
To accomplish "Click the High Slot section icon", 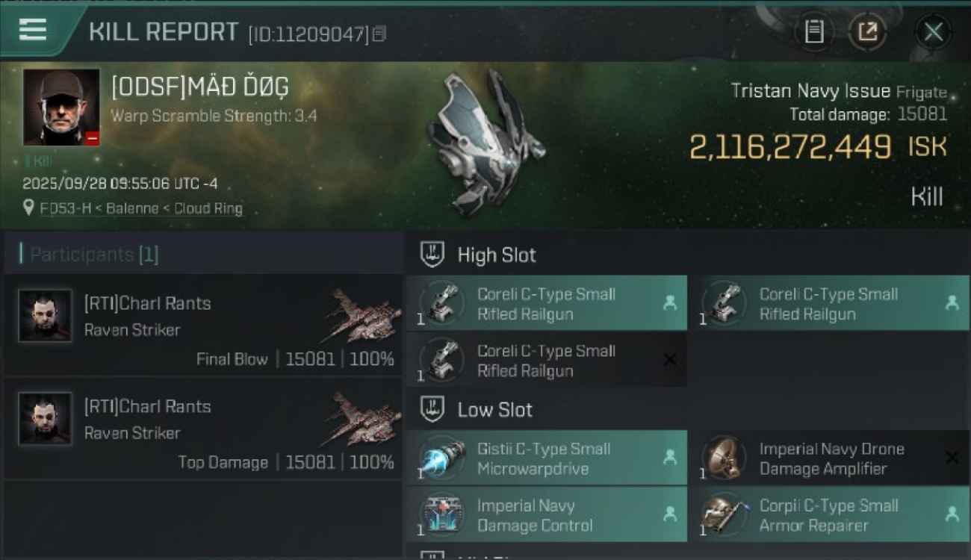I will click(x=432, y=255).
